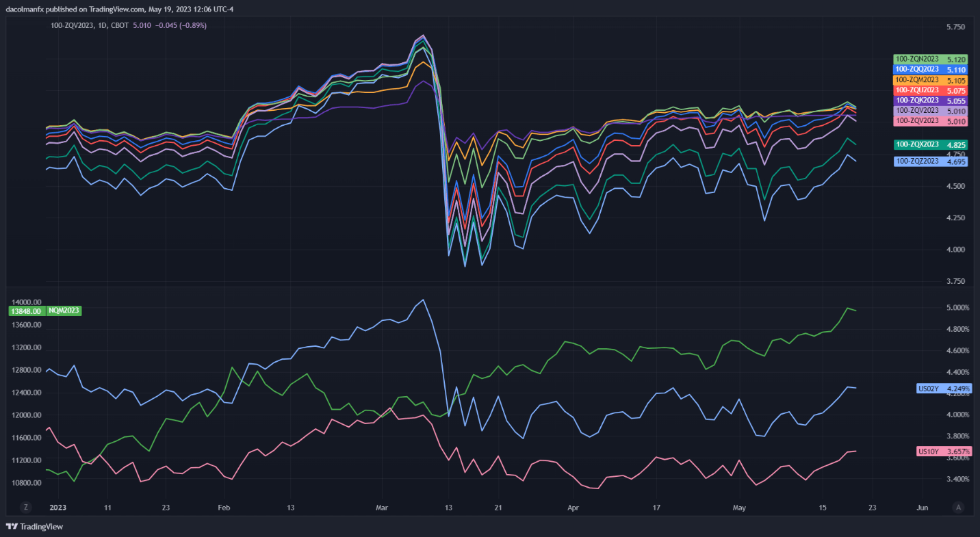
Task: Click 4.000% on the yield axis
Action: [957, 415]
